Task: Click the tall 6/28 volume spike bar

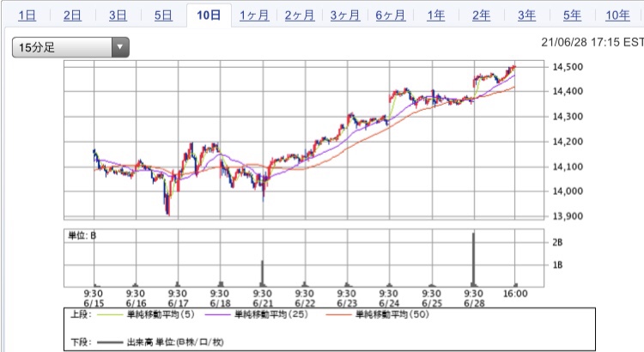Action: click(473, 259)
